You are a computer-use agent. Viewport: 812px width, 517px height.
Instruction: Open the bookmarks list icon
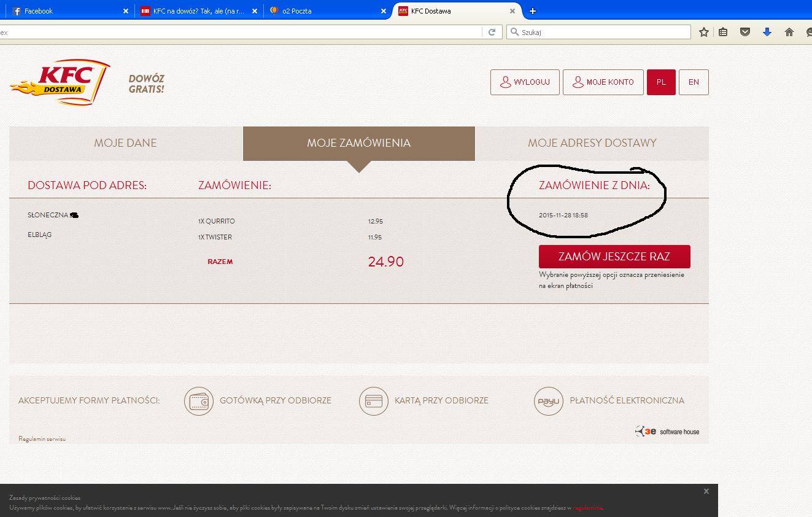[723, 32]
